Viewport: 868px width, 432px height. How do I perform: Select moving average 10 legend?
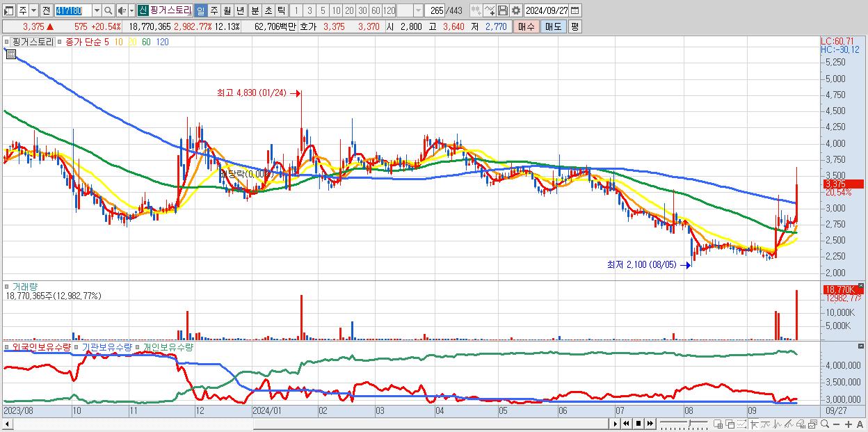[x=119, y=42]
